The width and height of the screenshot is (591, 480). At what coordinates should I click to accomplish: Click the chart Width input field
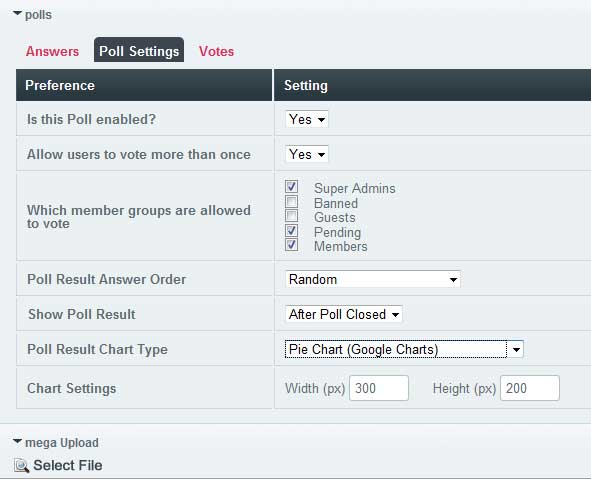coord(379,388)
